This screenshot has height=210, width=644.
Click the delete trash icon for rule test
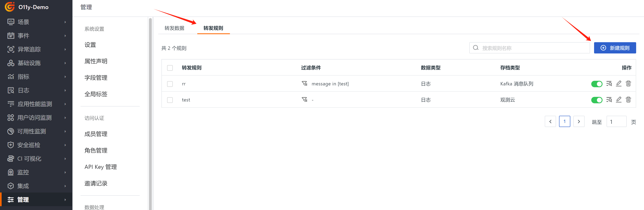(x=628, y=100)
